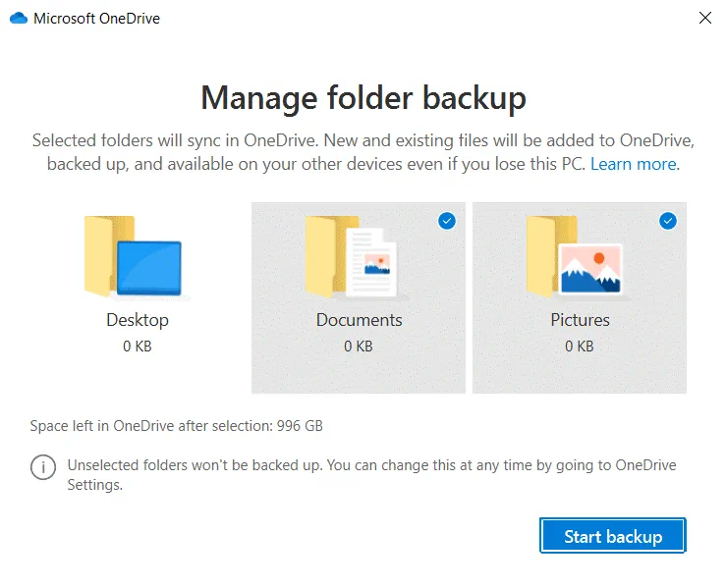The width and height of the screenshot is (726, 588).
Task: Click the 'Space left in OneDrive' text
Action: [177, 426]
